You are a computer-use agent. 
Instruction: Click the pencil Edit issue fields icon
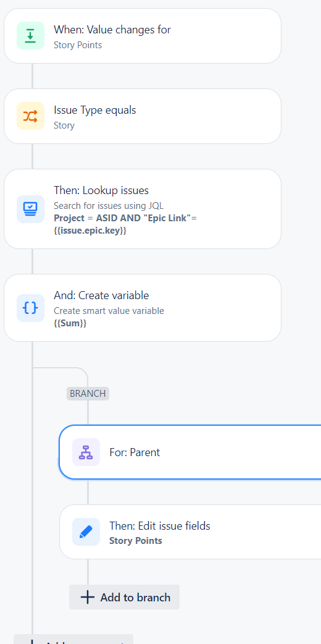(86, 532)
